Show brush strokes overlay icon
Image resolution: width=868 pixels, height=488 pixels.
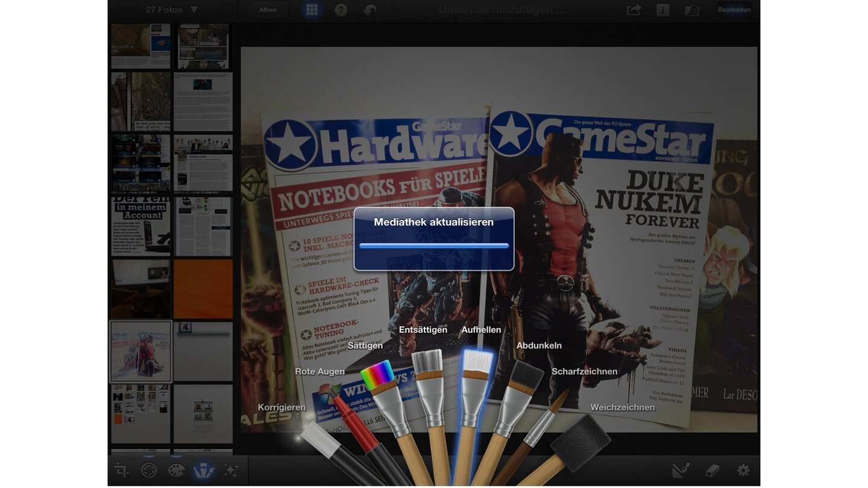pos(682,471)
